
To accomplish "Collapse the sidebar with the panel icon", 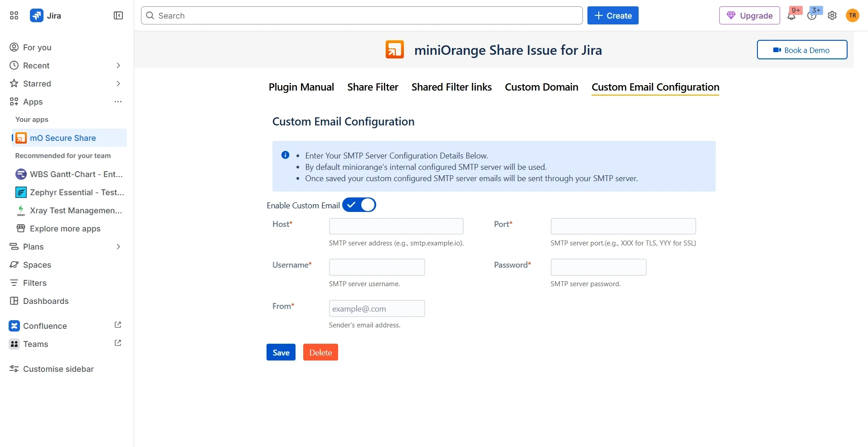I will click(118, 15).
